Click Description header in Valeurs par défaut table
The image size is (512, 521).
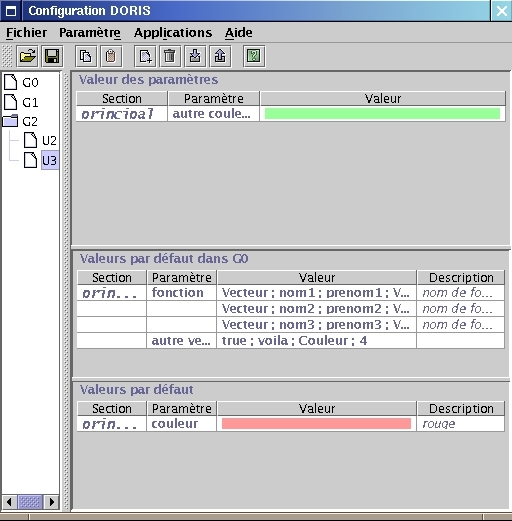pyautogui.click(x=461, y=408)
